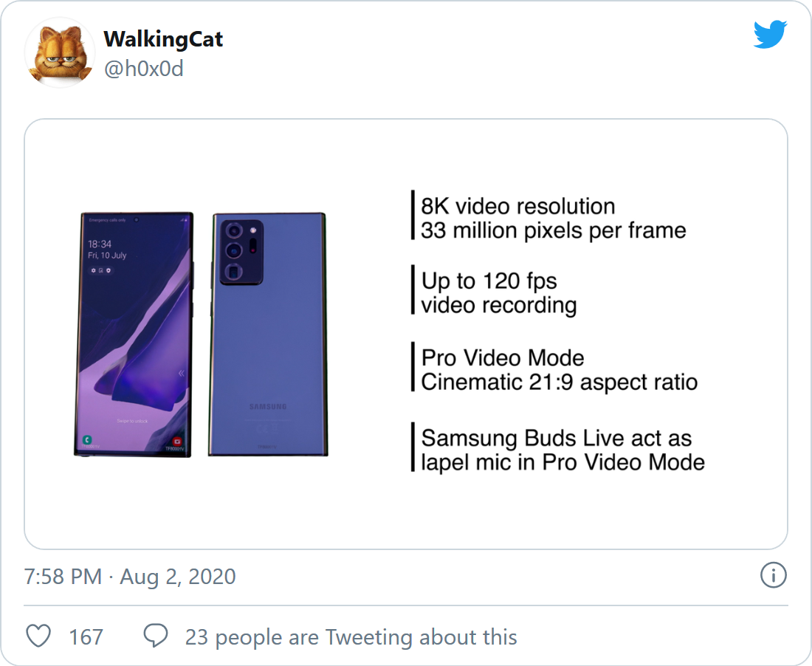This screenshot has height=666, width=812.
Task: Click the "Samsung Buds Live" text line
Action: tap(556, 438)
